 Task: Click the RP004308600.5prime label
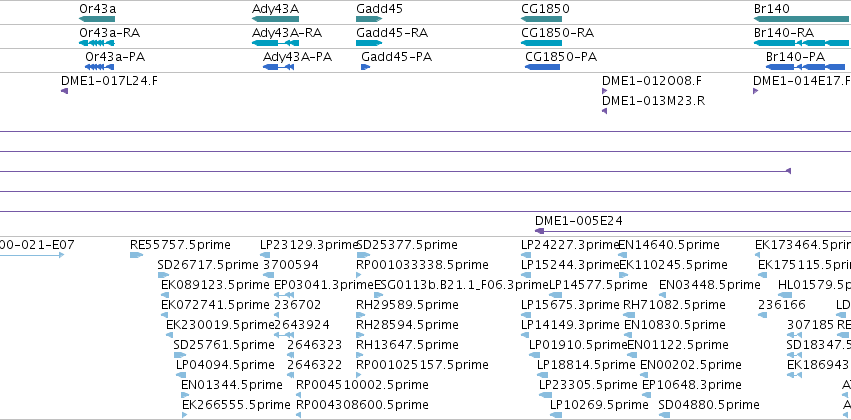coord(363,405)
